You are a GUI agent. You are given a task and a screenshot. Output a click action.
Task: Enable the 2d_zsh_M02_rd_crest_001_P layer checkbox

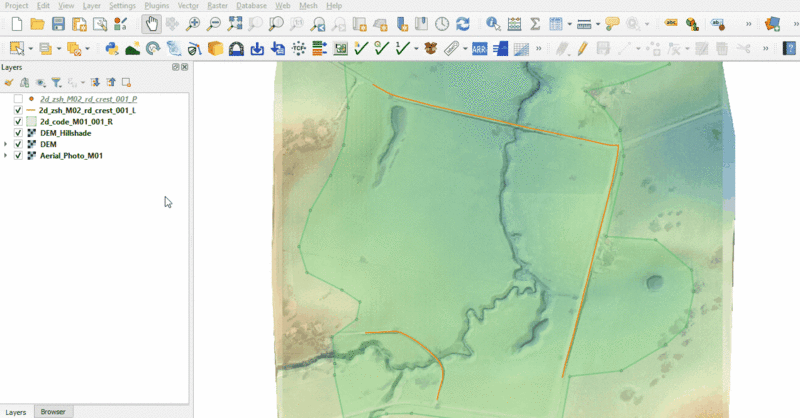pyautogui.click(x=18, y=100)
